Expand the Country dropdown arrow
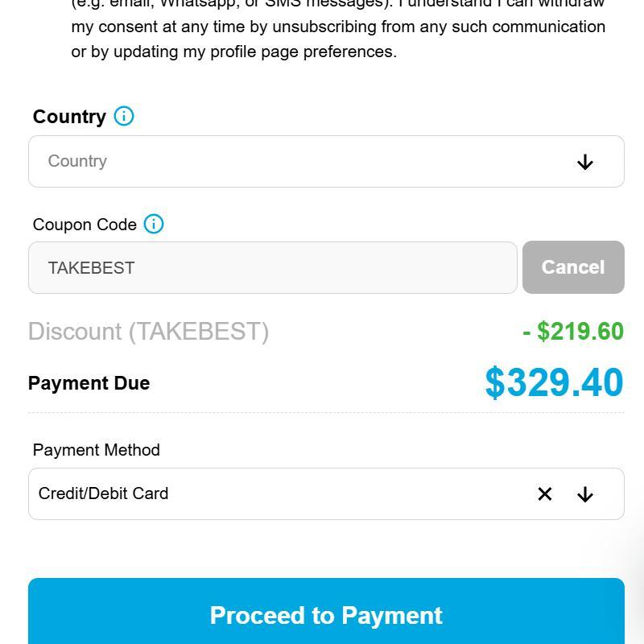The width and height of the screenshot is (644, 644). [585, 162]
